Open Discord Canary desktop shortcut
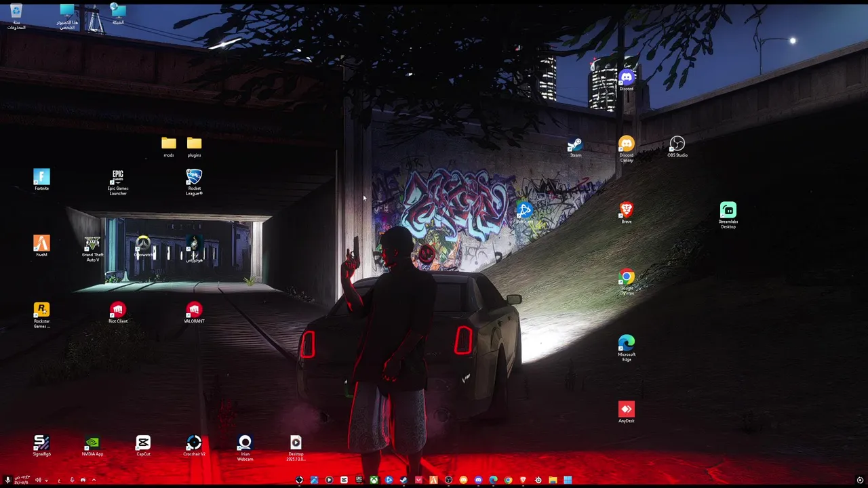868x488 pixels. (627, 149)
